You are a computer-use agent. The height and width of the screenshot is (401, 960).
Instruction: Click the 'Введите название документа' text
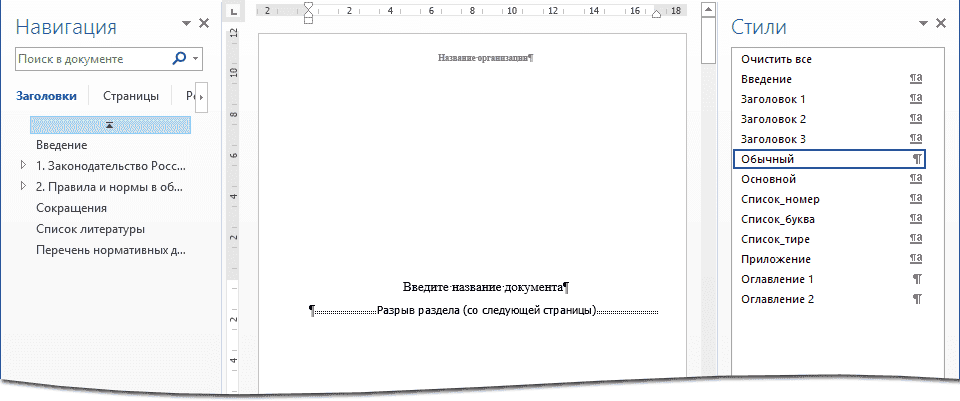tap(486, 287)
